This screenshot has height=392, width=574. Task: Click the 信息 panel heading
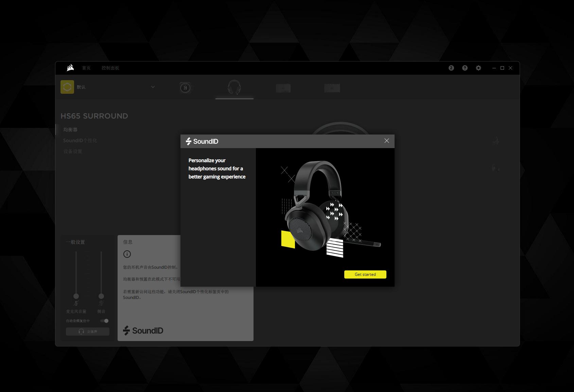128,242
